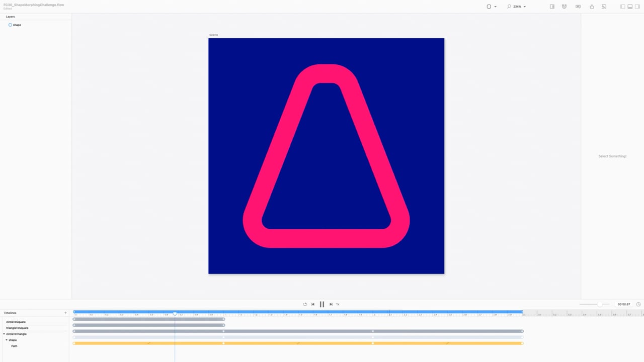
Task: Click the shape layer circle icon
Action: [x=10, y=25]
